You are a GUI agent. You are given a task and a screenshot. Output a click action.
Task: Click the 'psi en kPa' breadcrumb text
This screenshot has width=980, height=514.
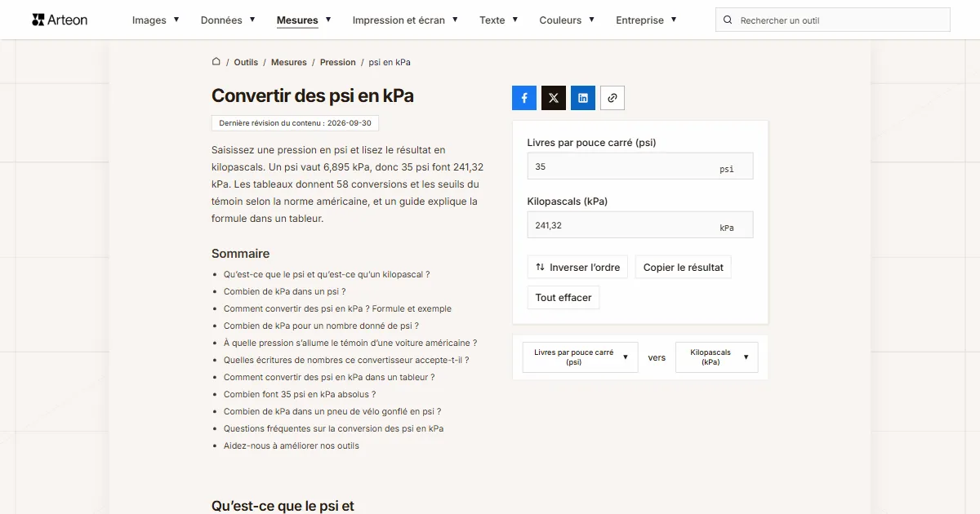coord(390,62)
